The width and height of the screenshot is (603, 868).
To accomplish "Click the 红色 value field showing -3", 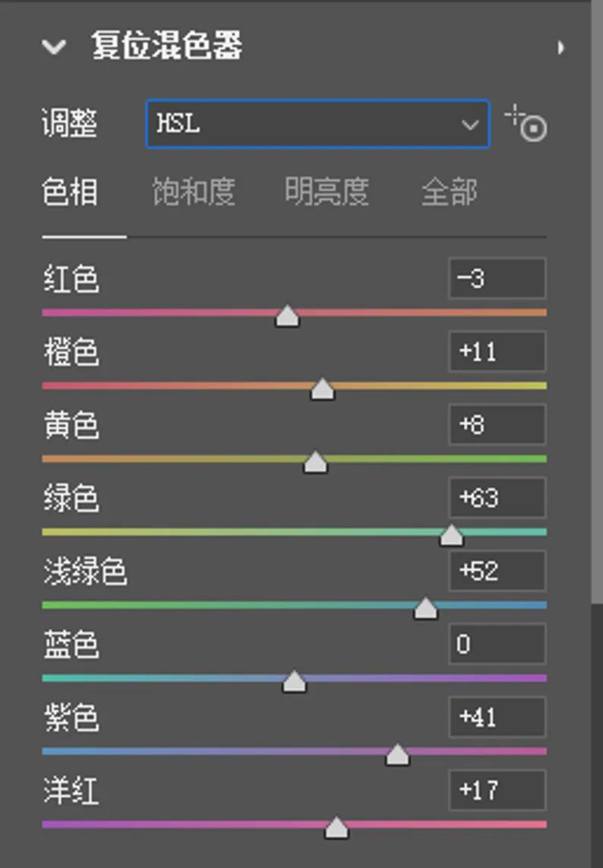I will tap(497, 279).
